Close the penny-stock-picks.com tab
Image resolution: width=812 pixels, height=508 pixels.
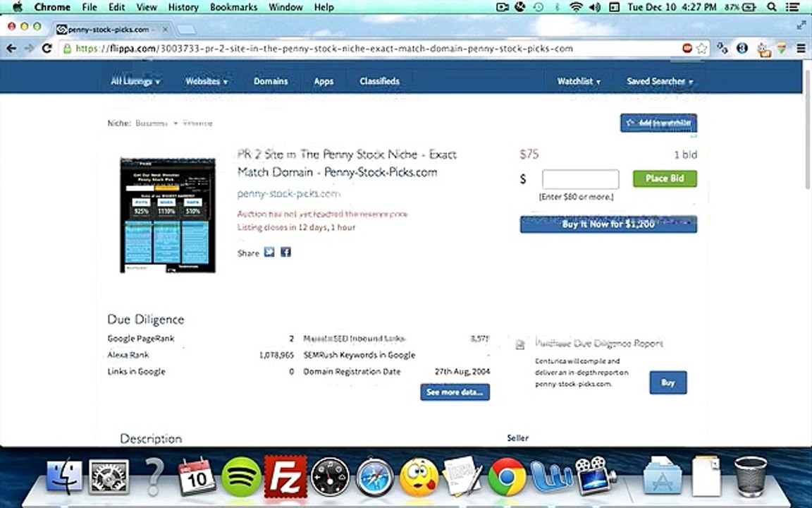(x=165, y=30)
